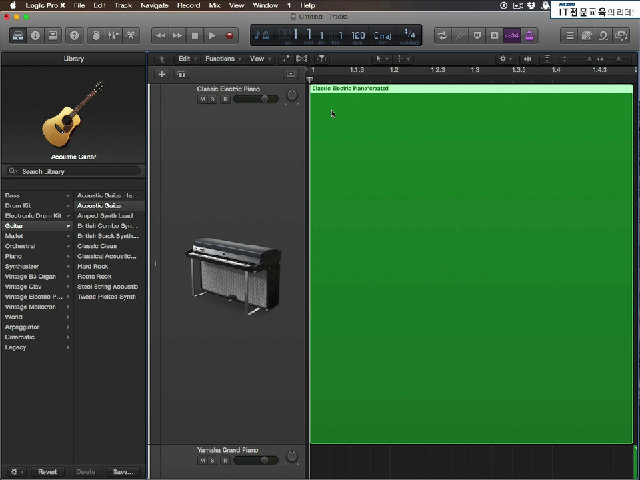This screenshot has height=480, width=640.
Task: Click the 4/4 time signature display
Action: [x=409, y=33]
